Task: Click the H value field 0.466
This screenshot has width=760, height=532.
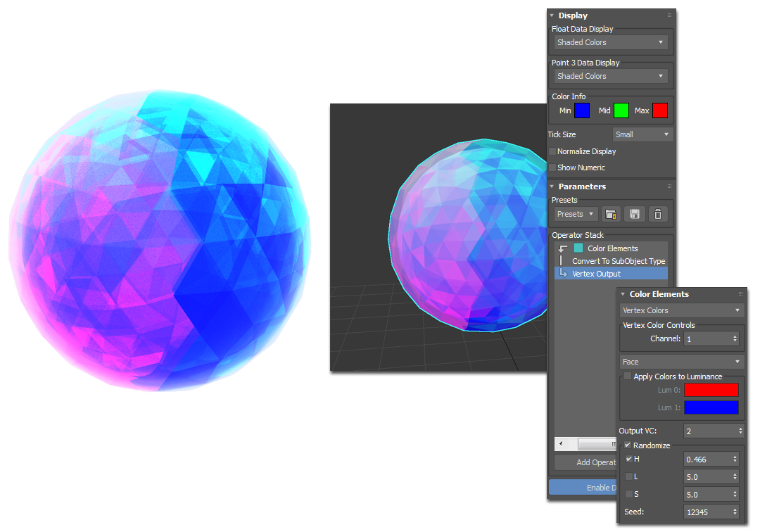Action: pyautogui.click(x=707, y=460)
